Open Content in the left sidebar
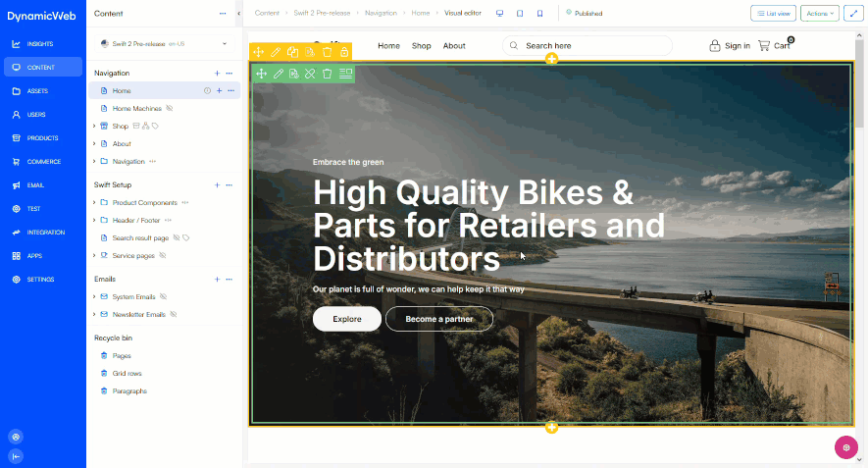This screenshot has height=468, width=868. [42, 67]
